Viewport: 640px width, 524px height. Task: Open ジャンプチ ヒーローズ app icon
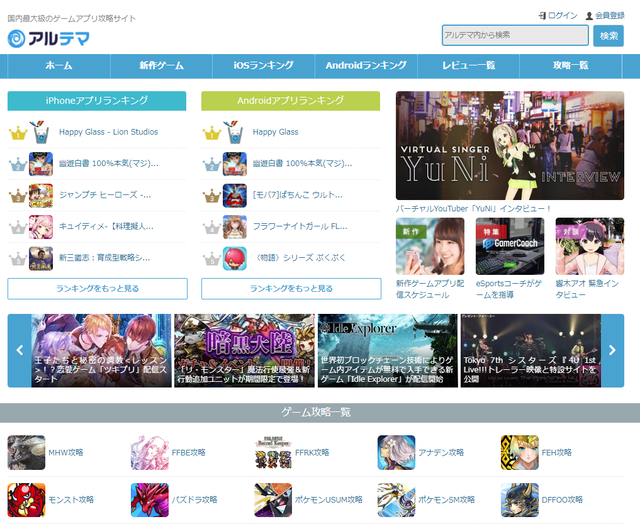[41, 195]
